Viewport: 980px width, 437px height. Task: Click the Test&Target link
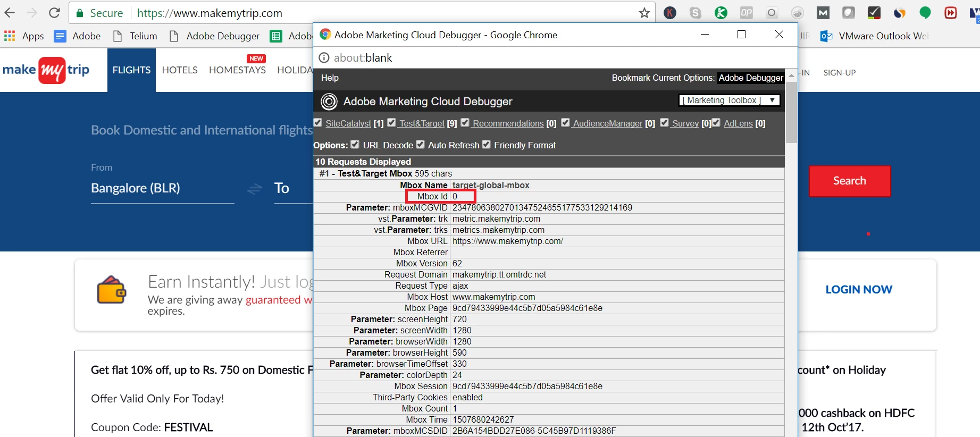coord(422,123)
